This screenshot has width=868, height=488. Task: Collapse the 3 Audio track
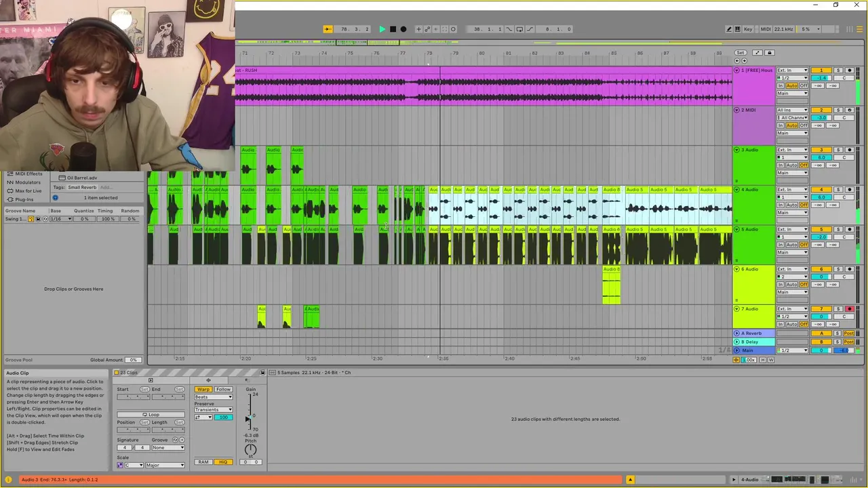point(736,150)
